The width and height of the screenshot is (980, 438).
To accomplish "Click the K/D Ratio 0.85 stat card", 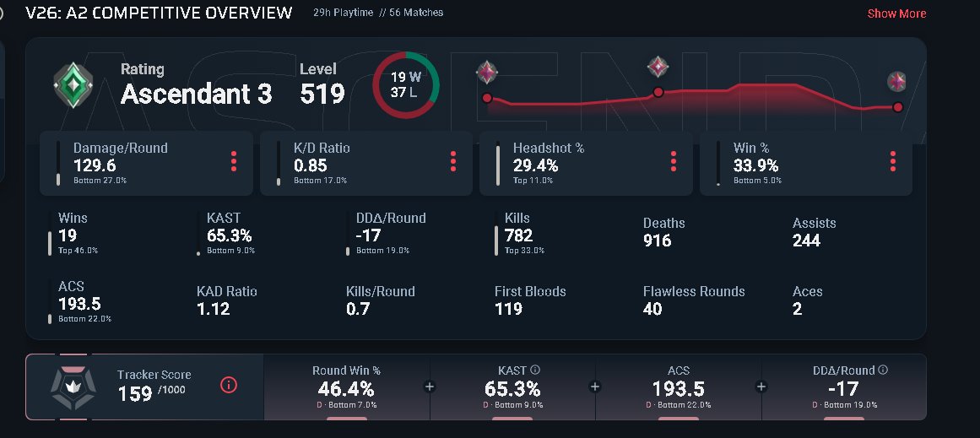I will [x=366, y=164].
